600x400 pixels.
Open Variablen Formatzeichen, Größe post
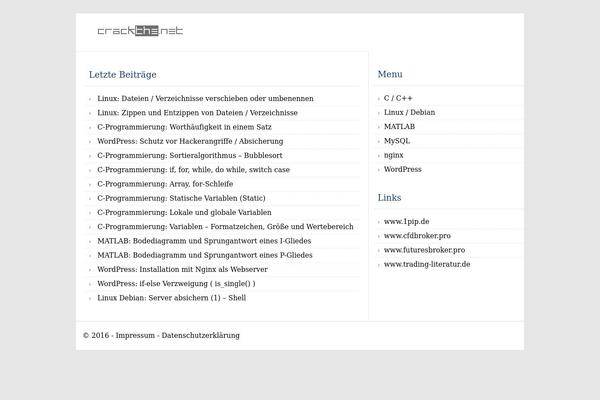(x=225, y=227)
